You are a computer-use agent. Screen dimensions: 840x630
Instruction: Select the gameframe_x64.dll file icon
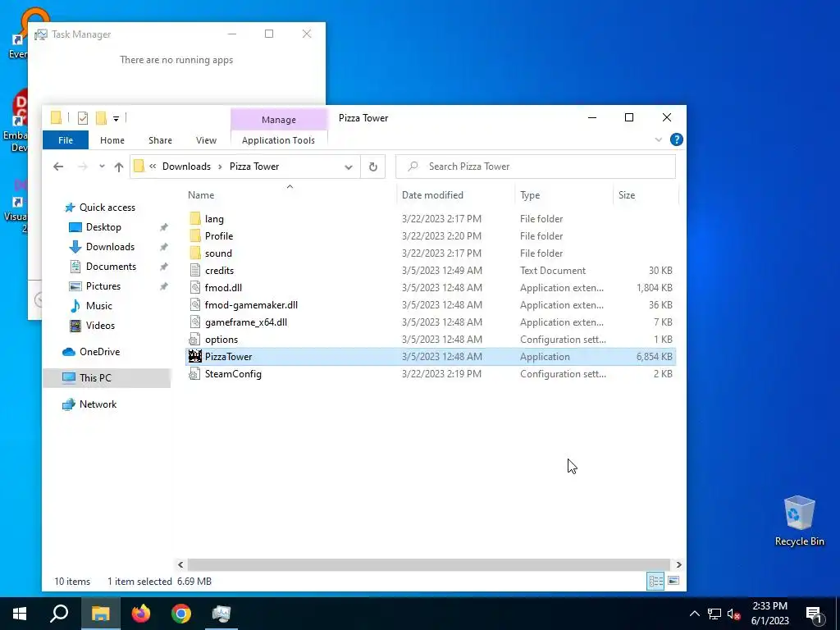[195, 322]
